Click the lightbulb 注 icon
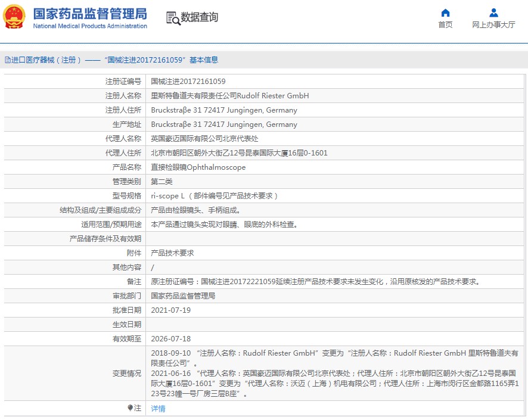This screenshot has width=528, height=420. click(x=131, y=408)
